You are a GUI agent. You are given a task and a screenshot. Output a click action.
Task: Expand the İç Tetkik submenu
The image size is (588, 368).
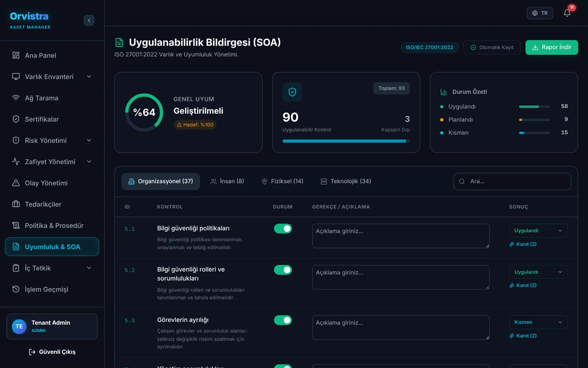coord(89,268)
